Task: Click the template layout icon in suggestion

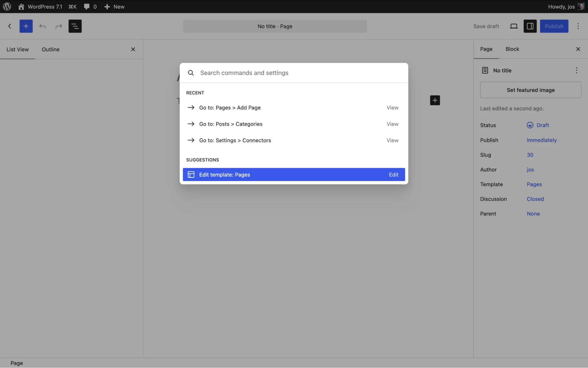Action: (x=191, y=175)
